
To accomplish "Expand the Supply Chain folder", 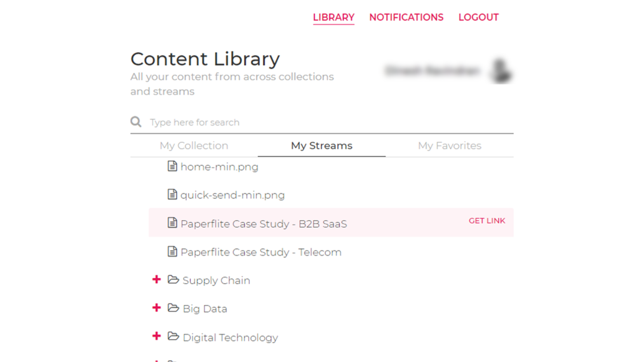I will point(157,280).
